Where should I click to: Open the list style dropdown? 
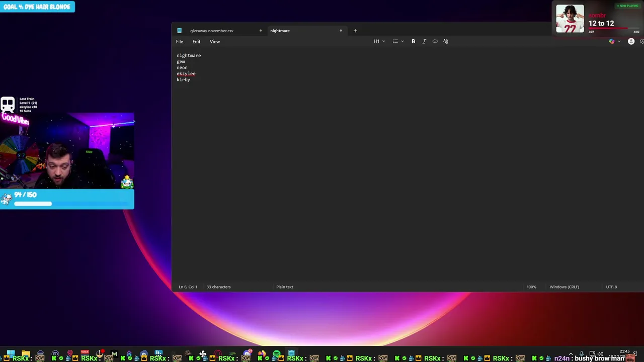[398, 41]
